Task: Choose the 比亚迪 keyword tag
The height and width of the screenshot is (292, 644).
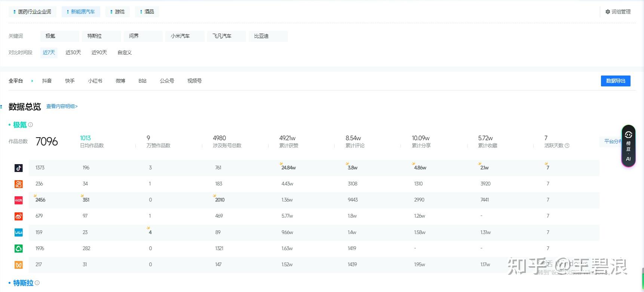Action: pyautogui.click(x=268, y=36)
